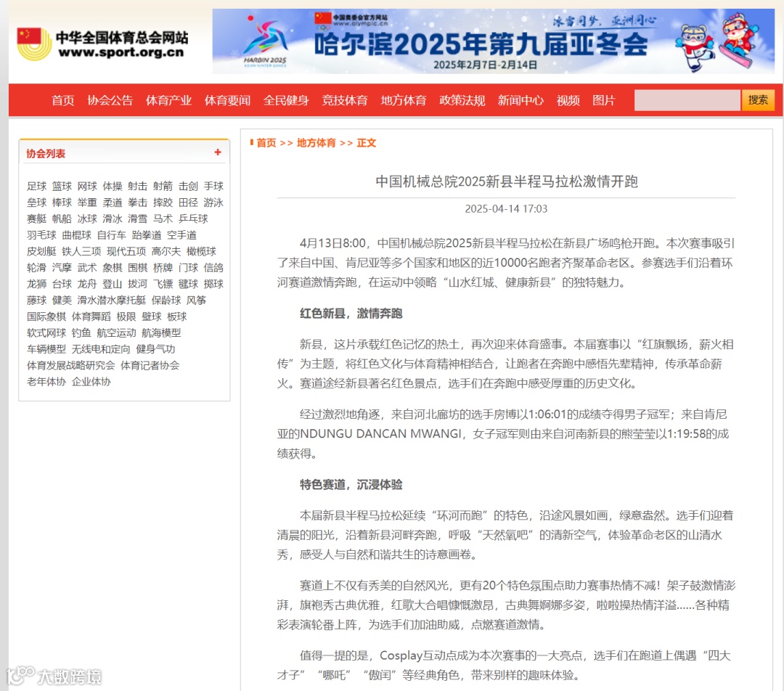Screen dimensions: 784x691
Task: Open the 射击 association link
Action: click(137, 187)
